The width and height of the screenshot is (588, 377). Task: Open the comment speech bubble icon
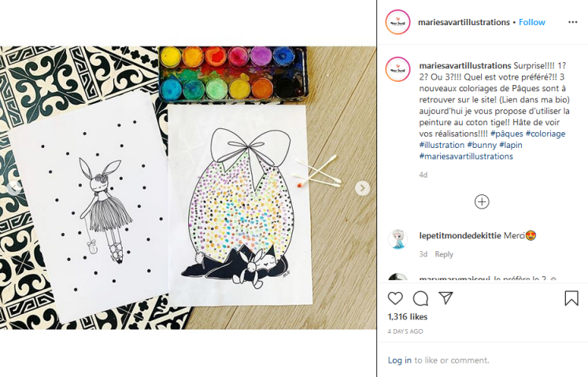click(420, 298)
